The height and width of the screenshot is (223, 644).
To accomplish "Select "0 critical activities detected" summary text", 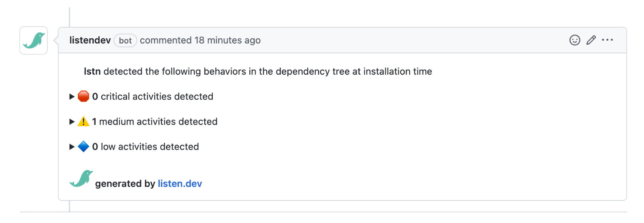I will (153, 96).
